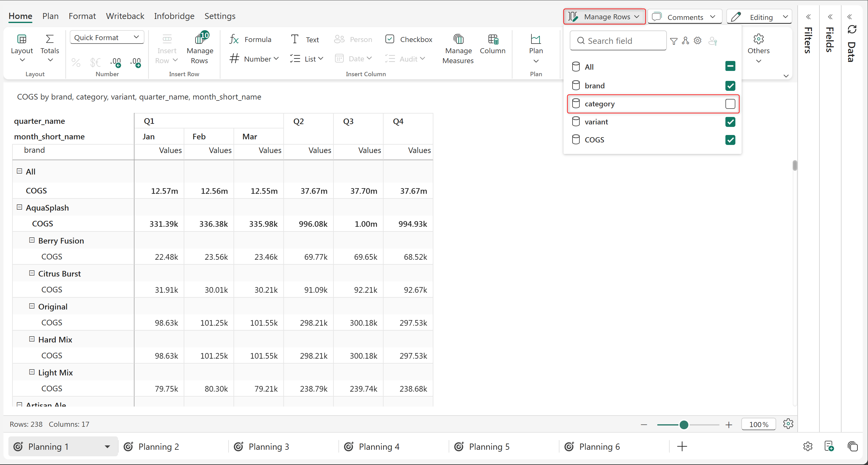
Task: Click the refresh Data icon
Action: point(851,30)
